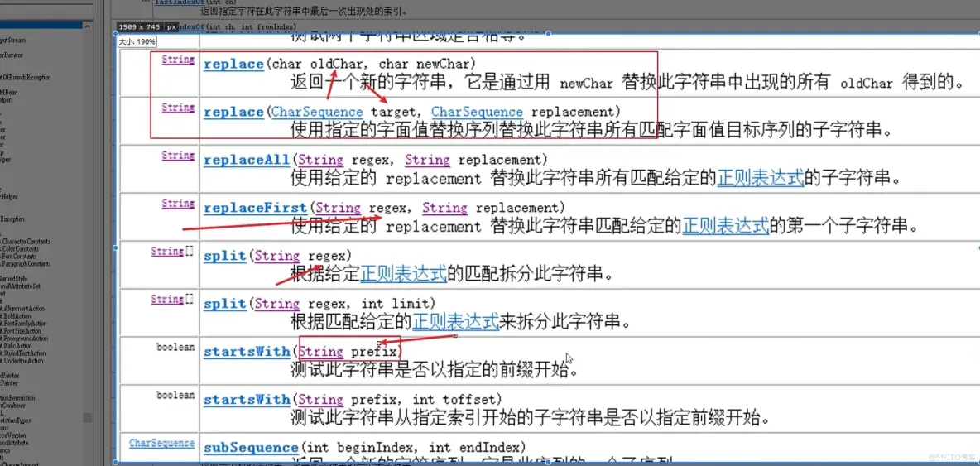
Task: Click String parameter type in split with int limit
Action: 277,304
